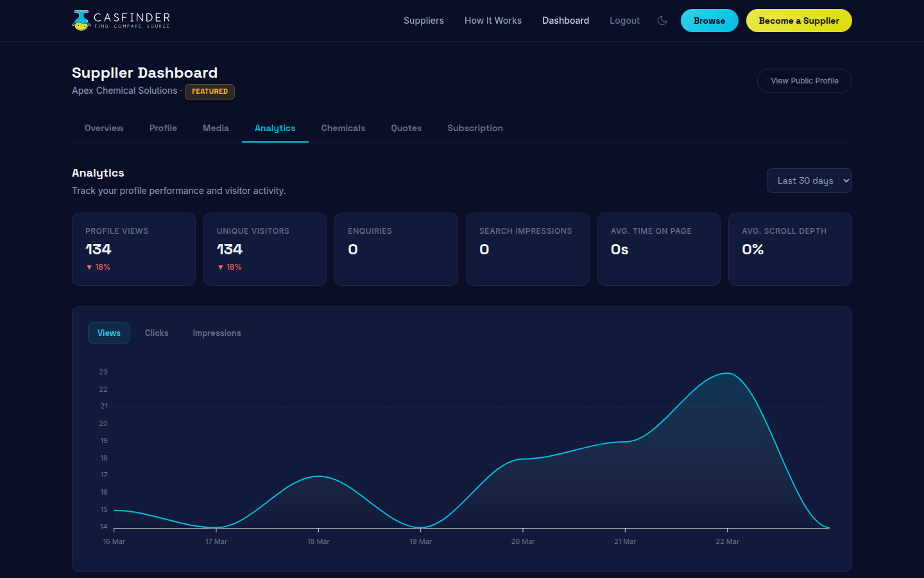Click the CASFINDER flask logo

coord(80,20)
